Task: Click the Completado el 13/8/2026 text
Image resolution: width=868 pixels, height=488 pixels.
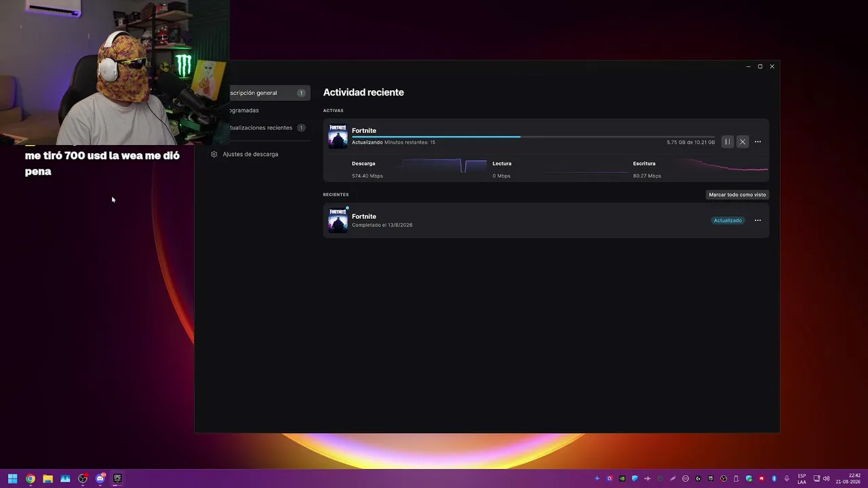Action: click(382, 225)
